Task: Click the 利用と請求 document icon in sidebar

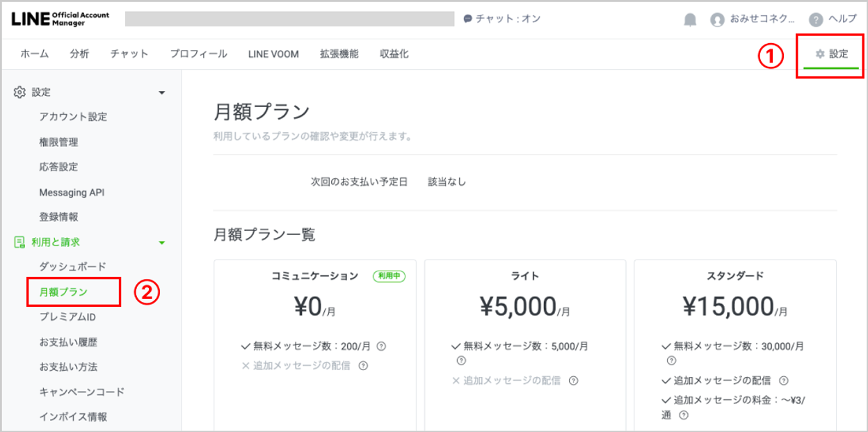Action: 19,242
